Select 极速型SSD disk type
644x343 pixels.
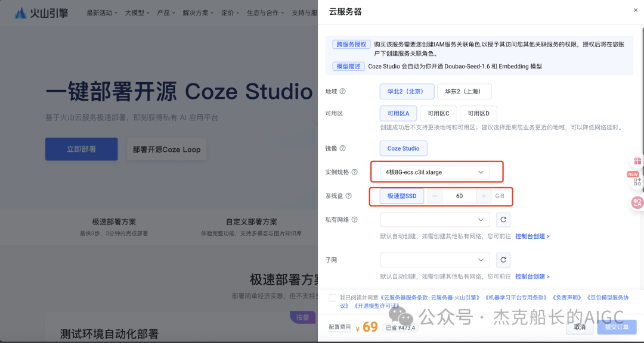tap(402, 196)
